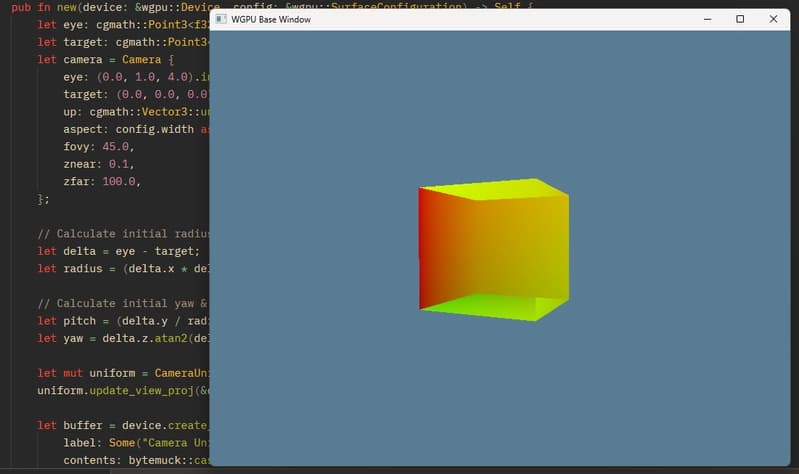This screenshot has width=799, height=474.
Task: Click the rendered cube in WGPU window
Action: [493, 250]
